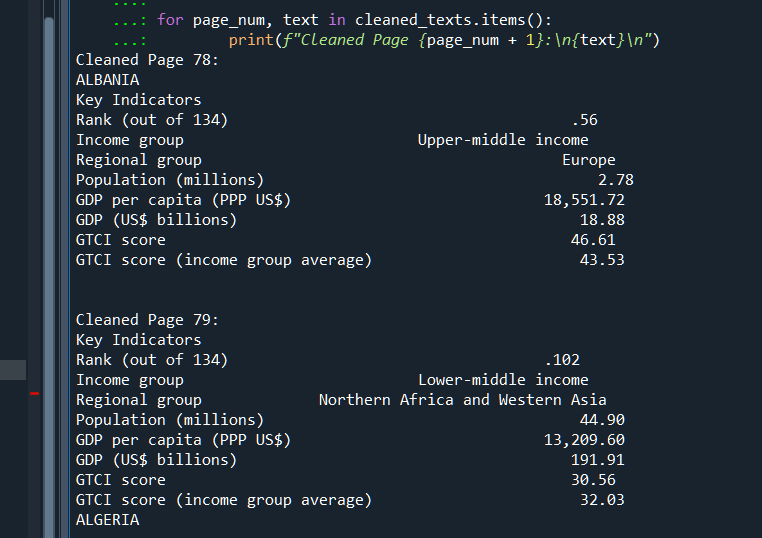The width and height of the screenshot is (762, 538).
Task: Click the gray block in the left margin
Action: 13,370
